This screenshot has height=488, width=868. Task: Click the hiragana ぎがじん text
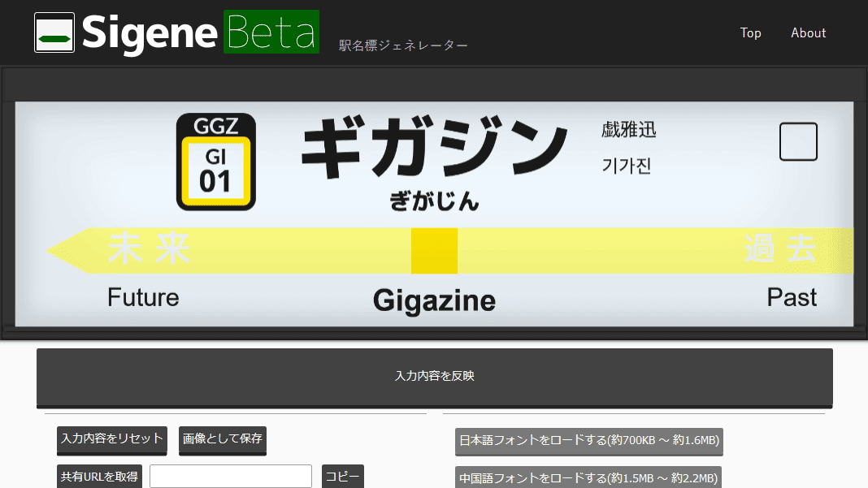[434, 201]
